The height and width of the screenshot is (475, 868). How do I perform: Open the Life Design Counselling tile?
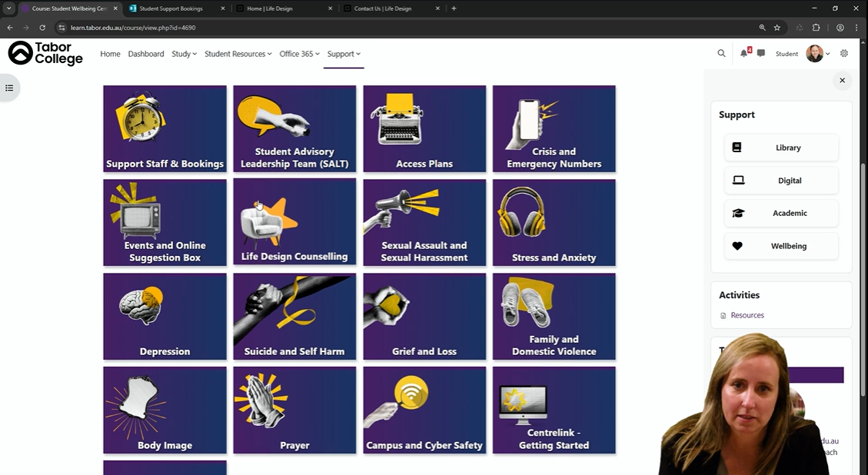pos(294,223)
